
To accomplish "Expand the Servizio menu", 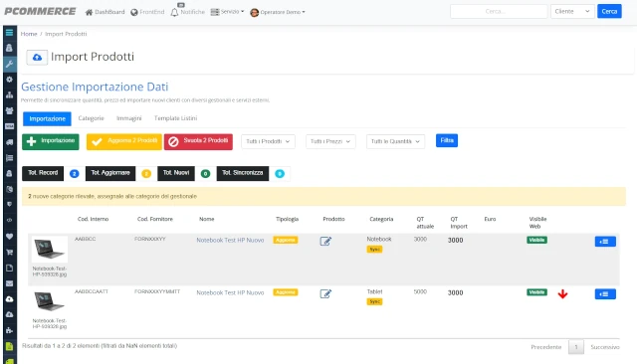I will coord(228,12).
